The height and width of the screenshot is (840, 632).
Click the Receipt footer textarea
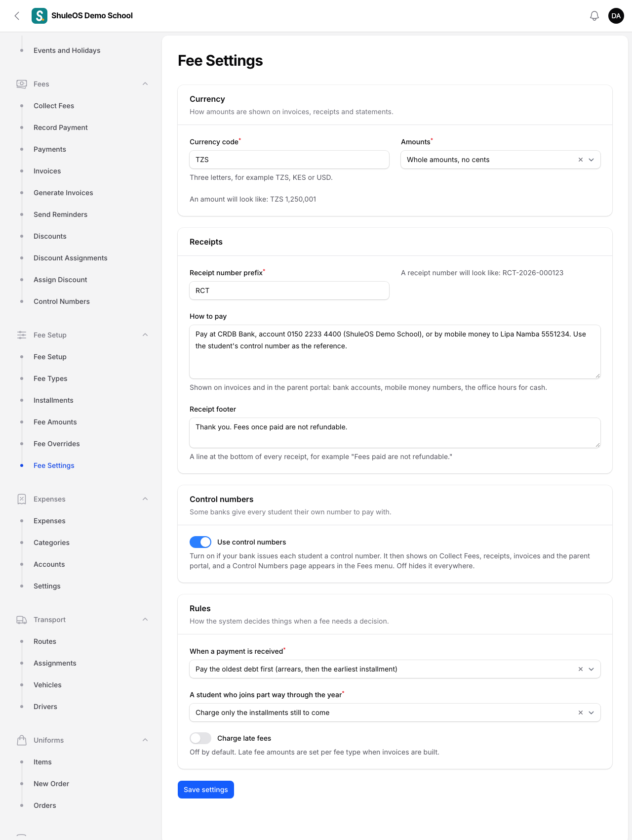pyautogui.click(x=395, y=433)
